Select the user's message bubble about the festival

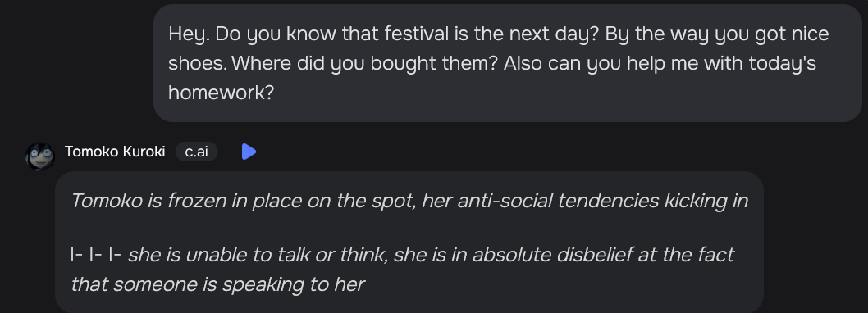coord(508,63)
